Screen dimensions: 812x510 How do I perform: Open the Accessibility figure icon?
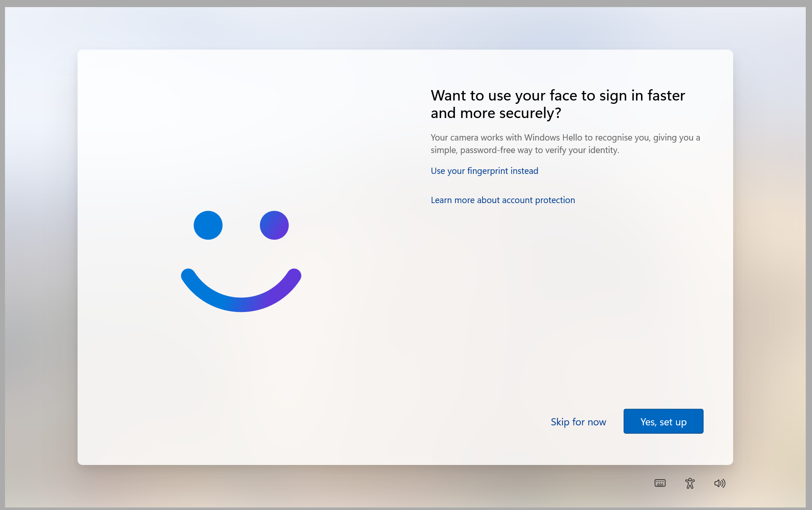pos(690,483)
